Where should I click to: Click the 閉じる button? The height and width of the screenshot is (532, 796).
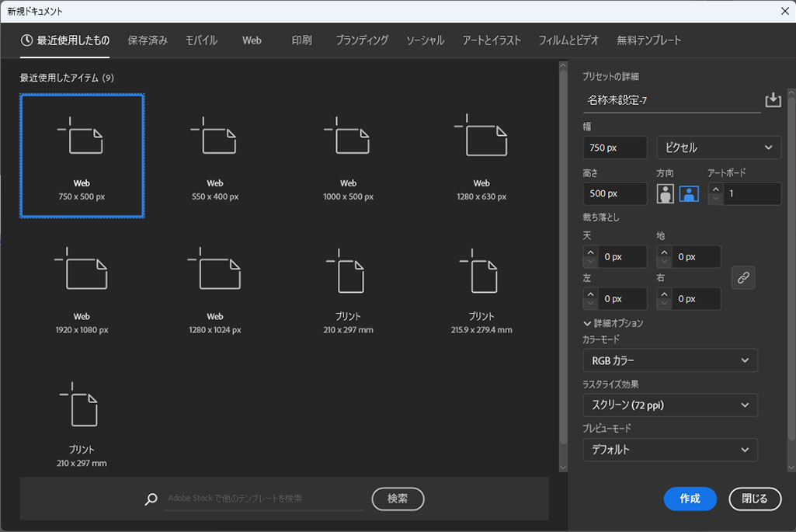tap(754, 499)
